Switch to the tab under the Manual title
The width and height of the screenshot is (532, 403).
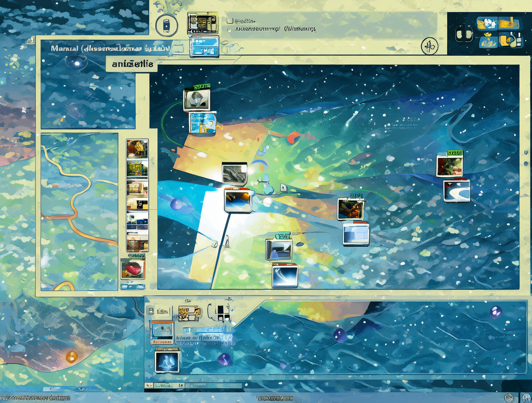pyautogui.click(x=132, y=64)
